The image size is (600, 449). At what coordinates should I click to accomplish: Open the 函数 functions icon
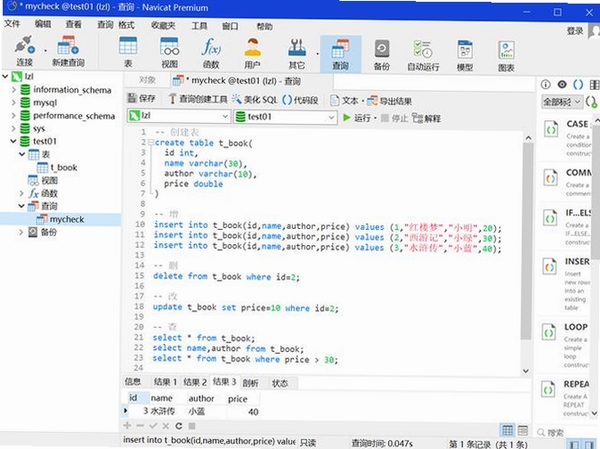[x=211, y=52]
